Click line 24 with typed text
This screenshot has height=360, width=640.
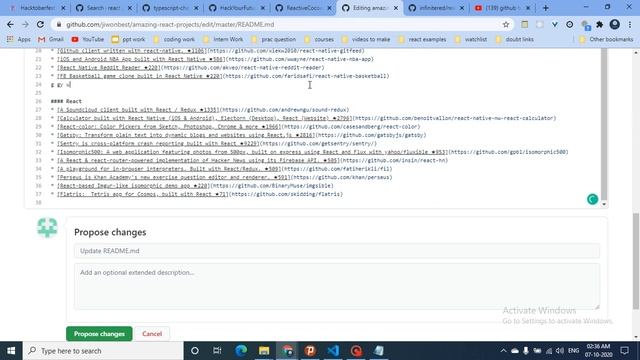pyautogui.click(x=61, y=84)
